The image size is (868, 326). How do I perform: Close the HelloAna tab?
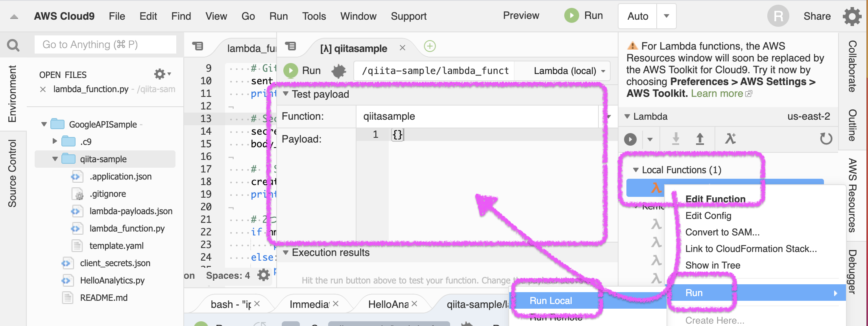[414, 304]
